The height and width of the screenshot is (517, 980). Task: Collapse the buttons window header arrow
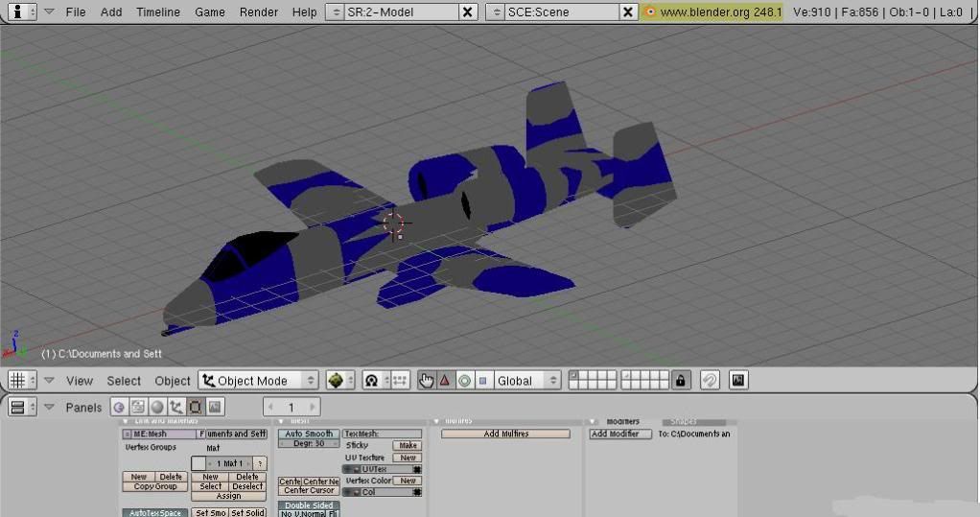point(49,407)
